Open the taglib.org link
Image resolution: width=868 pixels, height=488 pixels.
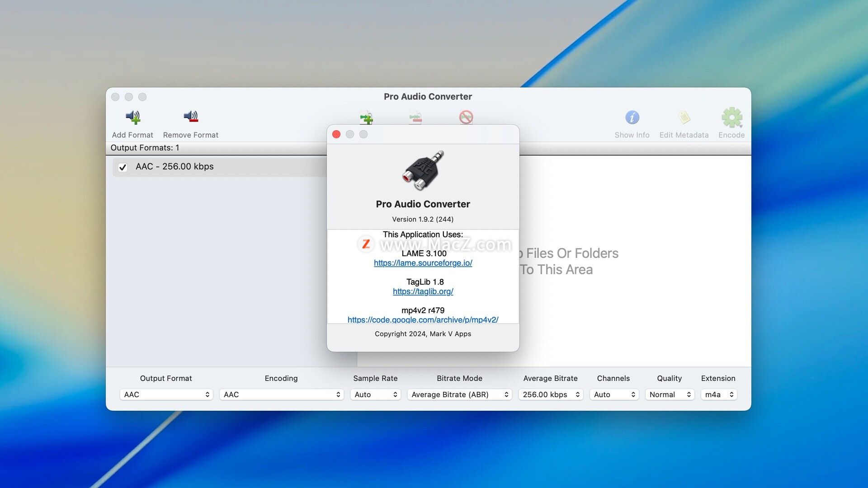[423, 291]
